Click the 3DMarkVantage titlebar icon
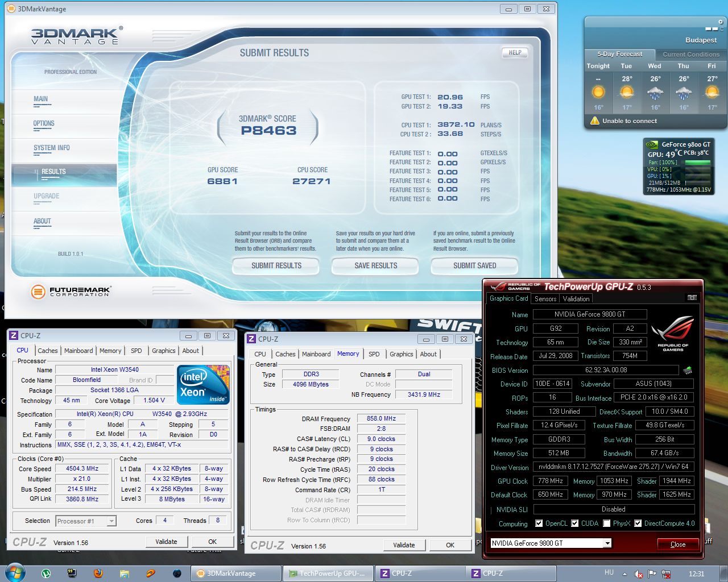 tap(11, 9)
